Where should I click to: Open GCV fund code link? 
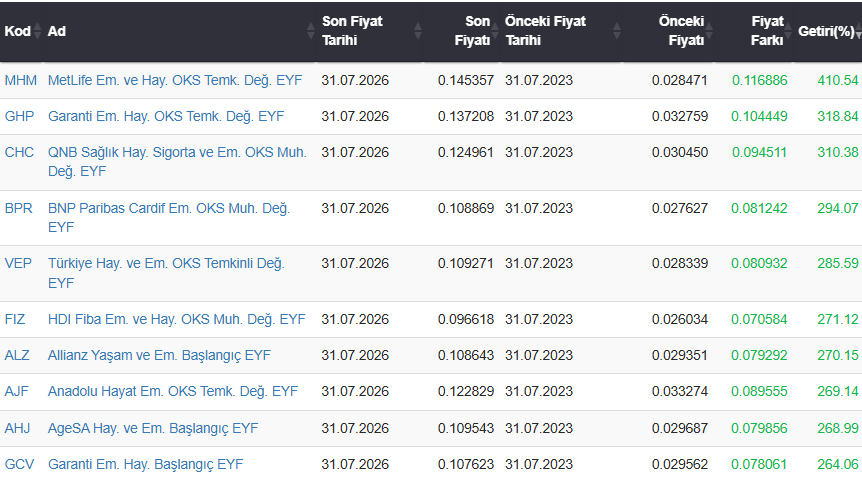[19, 464]
